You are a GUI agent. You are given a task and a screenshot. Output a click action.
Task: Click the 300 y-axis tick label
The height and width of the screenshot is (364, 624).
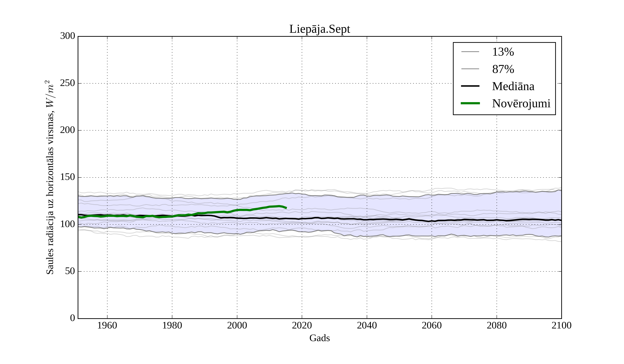[x=67, y=36]
